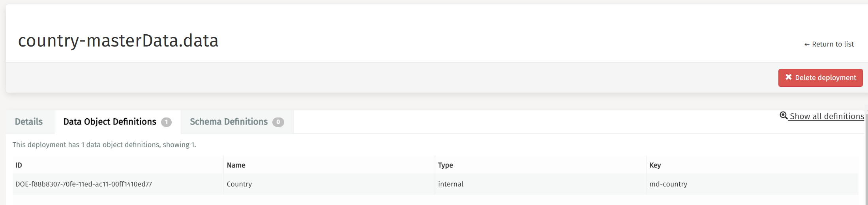This screenshot has width=868, height=205.
Task: Click the Name column header
Action: pos(236,165)
